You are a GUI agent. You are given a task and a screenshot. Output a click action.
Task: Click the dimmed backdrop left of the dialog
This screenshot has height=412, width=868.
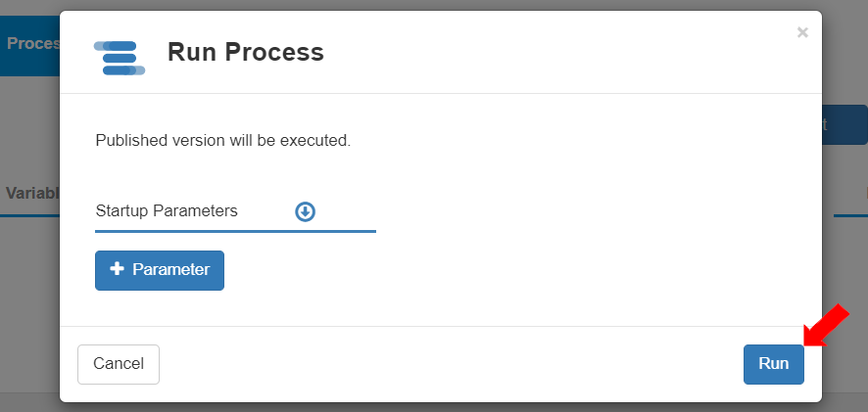[29, 294]
